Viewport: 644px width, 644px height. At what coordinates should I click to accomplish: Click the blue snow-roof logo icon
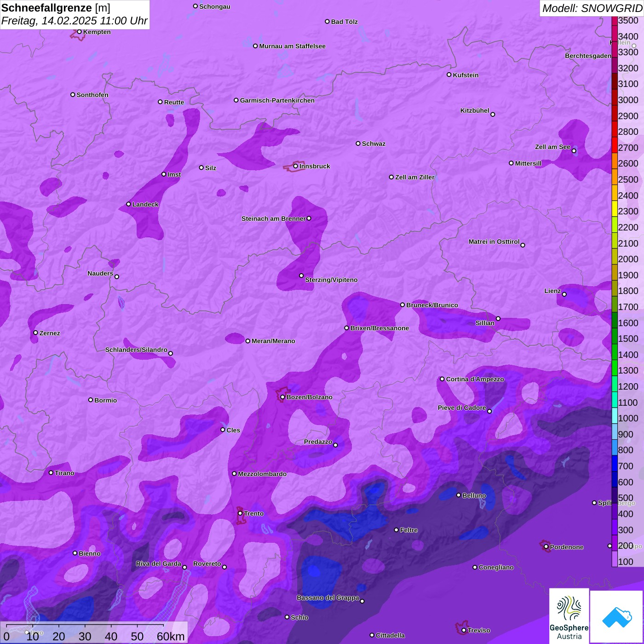pyautogui.click(x=616, y=617)
